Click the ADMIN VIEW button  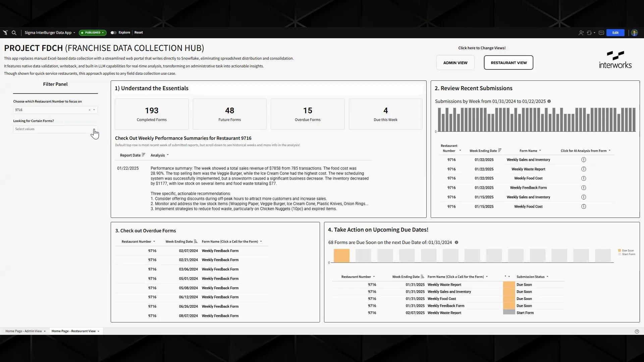455,63
